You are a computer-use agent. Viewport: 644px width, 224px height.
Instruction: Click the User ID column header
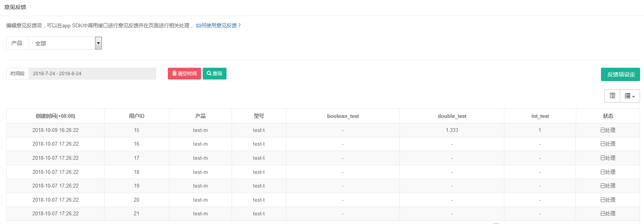(x=137, y=116)
